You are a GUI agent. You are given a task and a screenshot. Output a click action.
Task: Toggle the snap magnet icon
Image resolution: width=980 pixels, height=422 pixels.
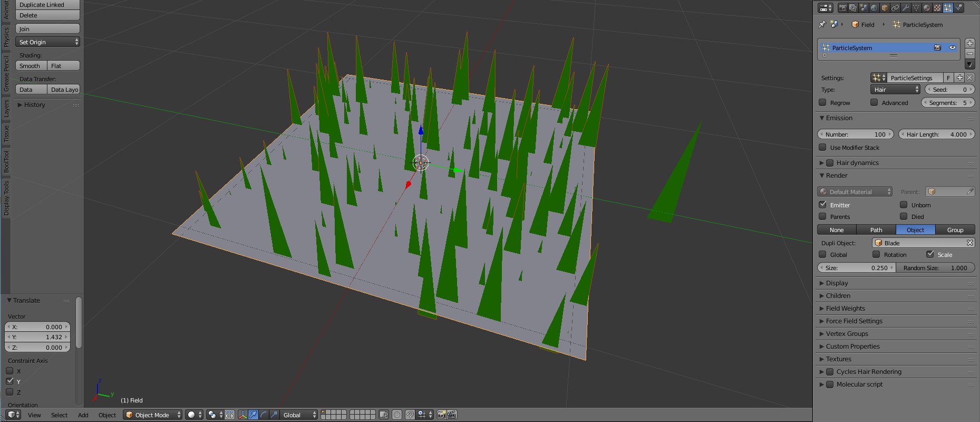click(410, 415)
